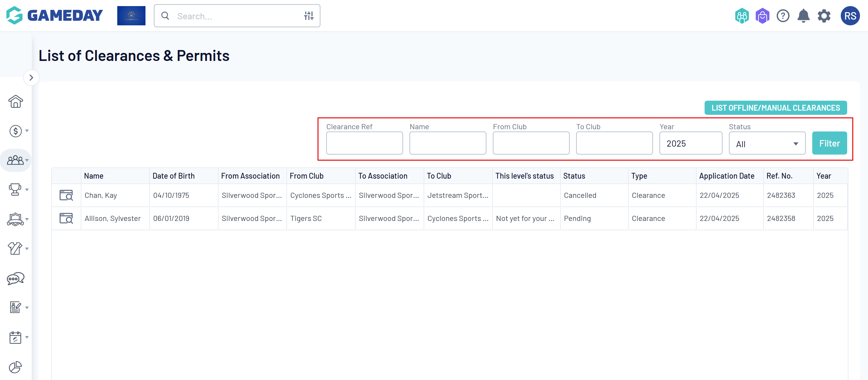
Task: Click the notifications bell icon
Action: (803, 16)
